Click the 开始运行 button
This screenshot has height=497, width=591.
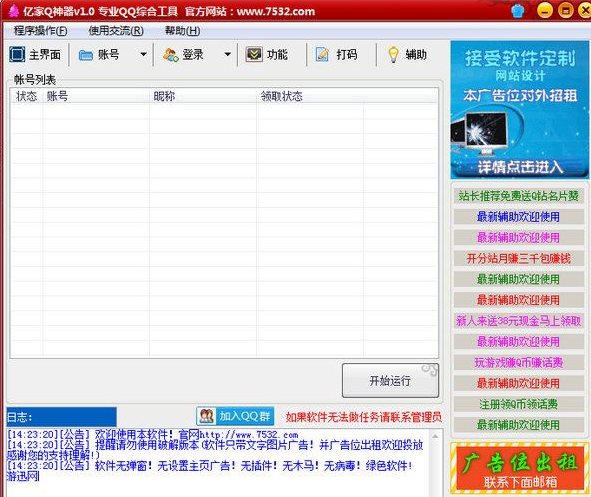pos(390,381)
